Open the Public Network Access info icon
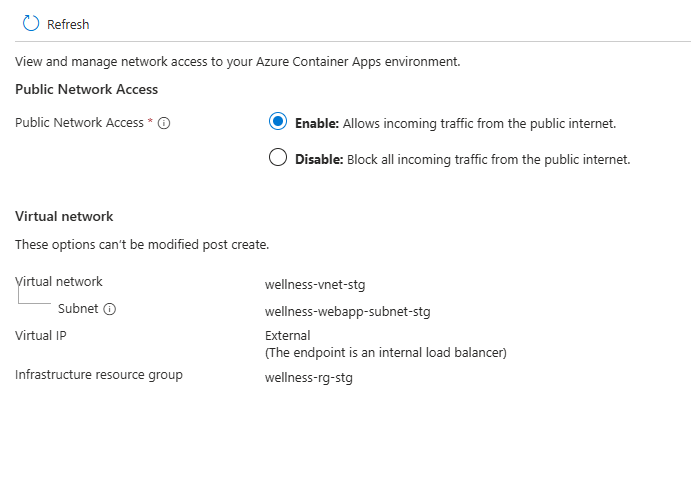 coord(164,123)
